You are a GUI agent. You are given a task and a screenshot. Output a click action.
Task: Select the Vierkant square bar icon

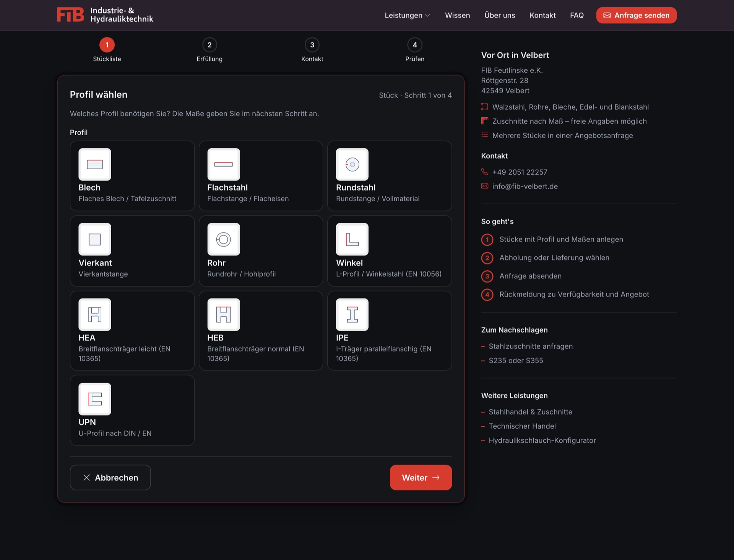click(95, 239)
